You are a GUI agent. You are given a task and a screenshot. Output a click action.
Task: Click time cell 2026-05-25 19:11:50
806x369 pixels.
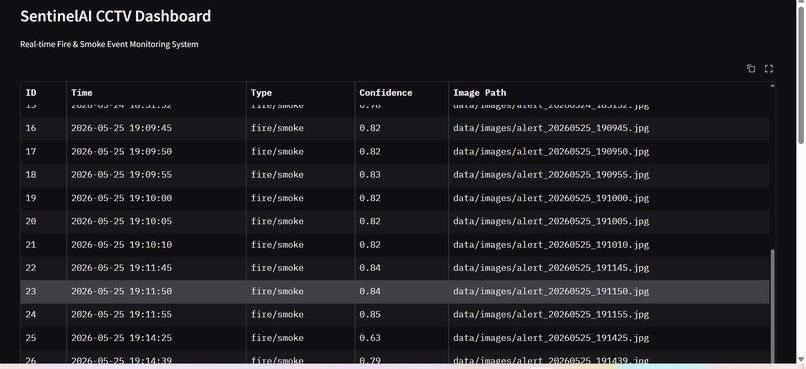[x=156, y=291]
